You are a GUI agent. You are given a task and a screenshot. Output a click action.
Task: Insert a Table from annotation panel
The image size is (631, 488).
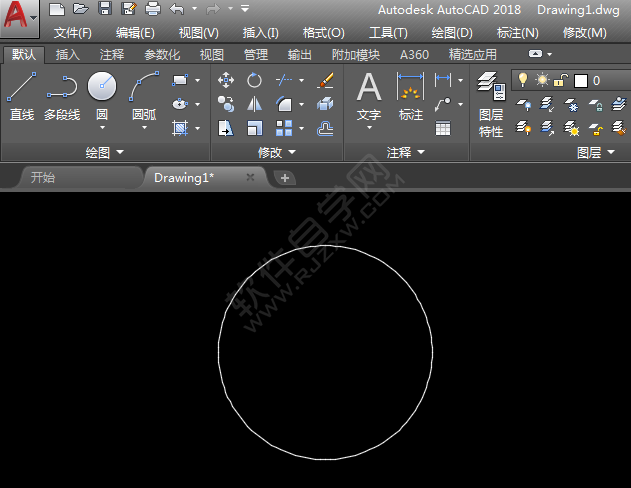[x=443, y=129]
